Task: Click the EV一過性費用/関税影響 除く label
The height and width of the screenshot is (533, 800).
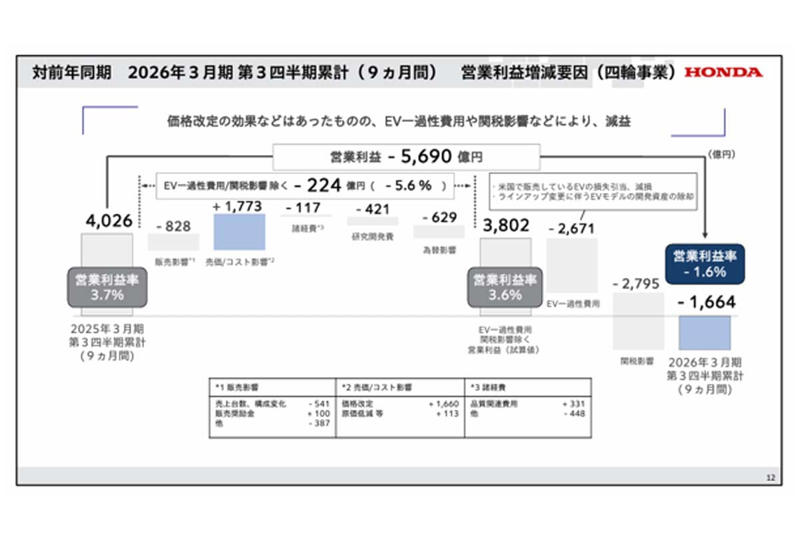Action: [226, 186]
